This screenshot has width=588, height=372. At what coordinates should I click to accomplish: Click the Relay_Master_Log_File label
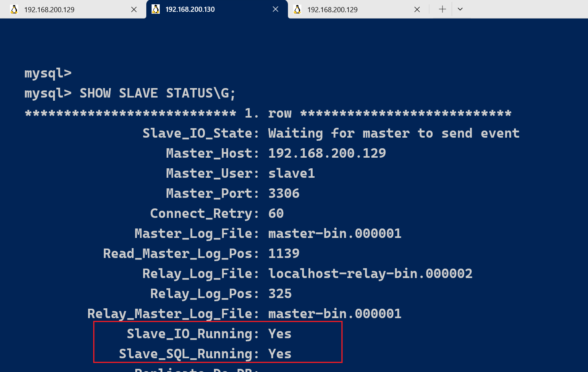pyautogui.click(x=173, y=314)
